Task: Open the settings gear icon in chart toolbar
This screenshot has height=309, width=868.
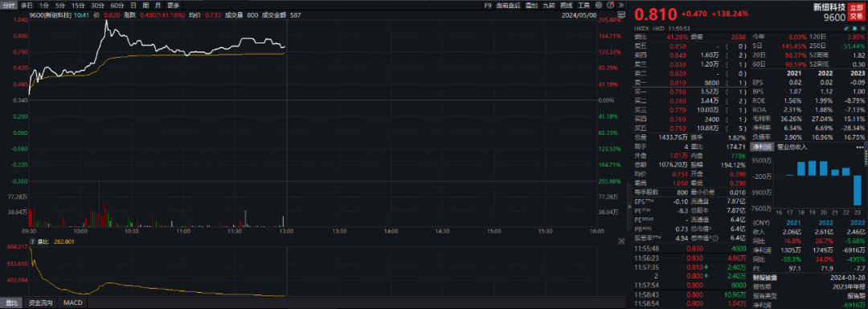Action: point(599,5)
